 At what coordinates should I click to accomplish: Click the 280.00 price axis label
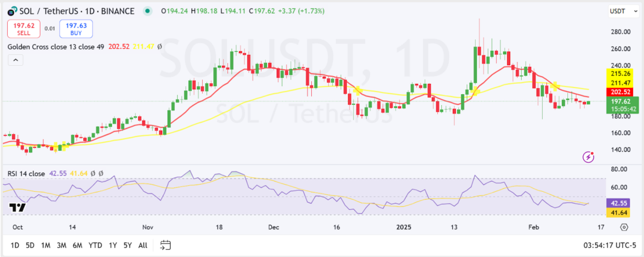pyautogui.click(x=620, y=32)
